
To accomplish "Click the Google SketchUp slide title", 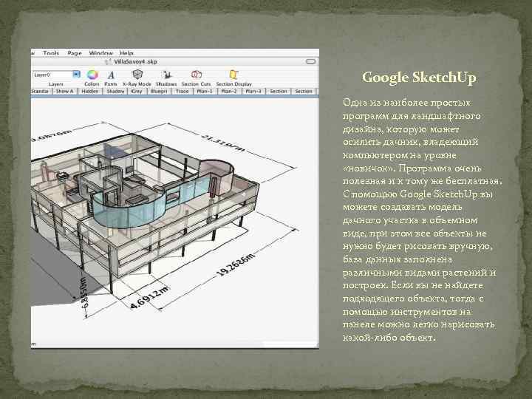I will coord(419,78).
